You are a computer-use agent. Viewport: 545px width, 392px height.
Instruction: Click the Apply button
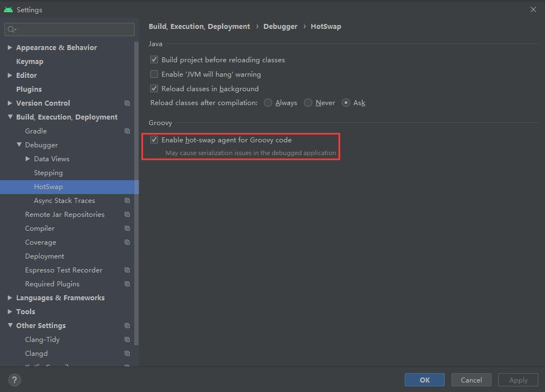[x=518, y=380]
